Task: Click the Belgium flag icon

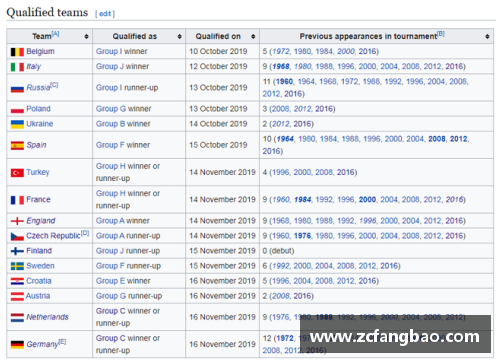Action: [x=17, y=52]
